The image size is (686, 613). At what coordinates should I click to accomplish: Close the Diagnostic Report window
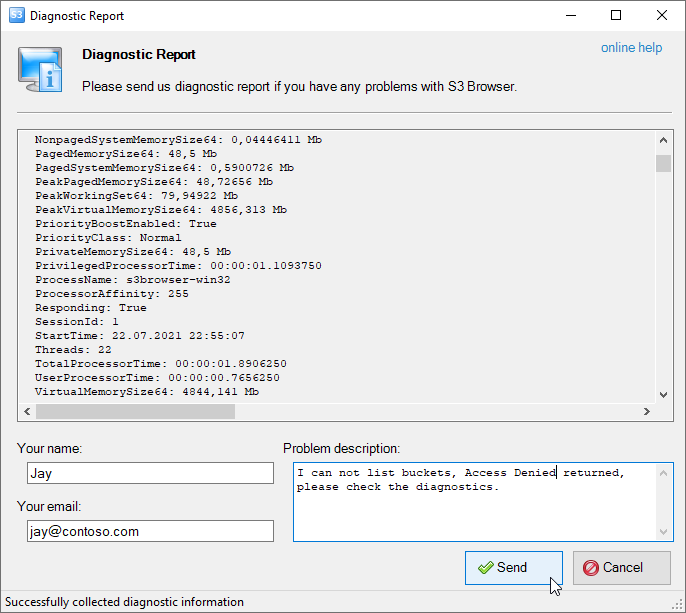click(x=662, y=15)
